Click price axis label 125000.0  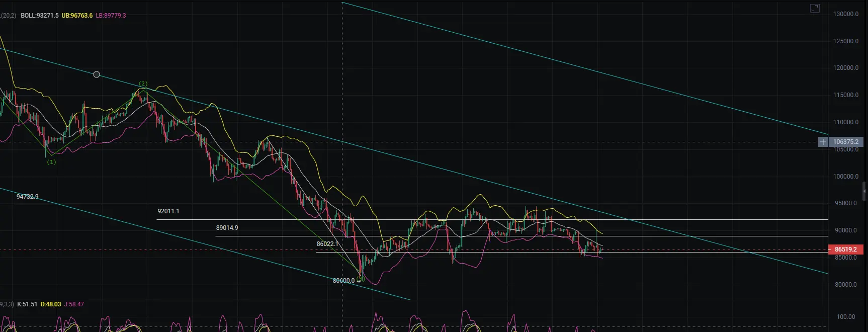[846, 41]
